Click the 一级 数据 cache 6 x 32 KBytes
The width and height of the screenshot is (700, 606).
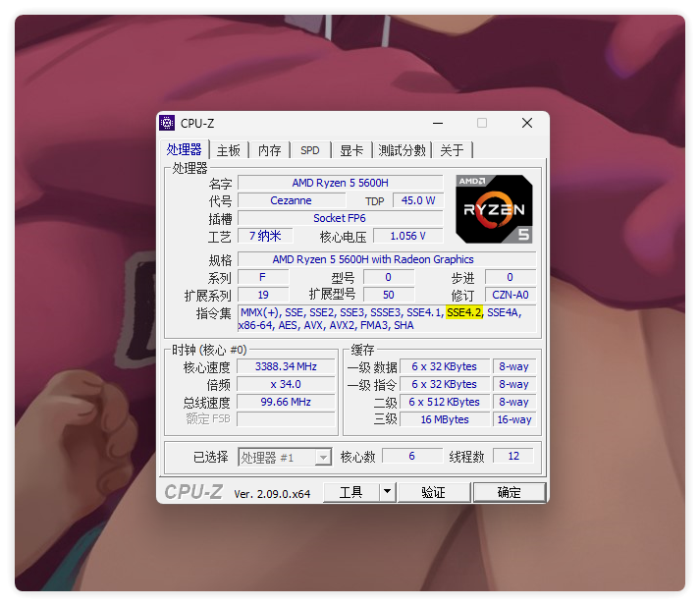[445, 366]
